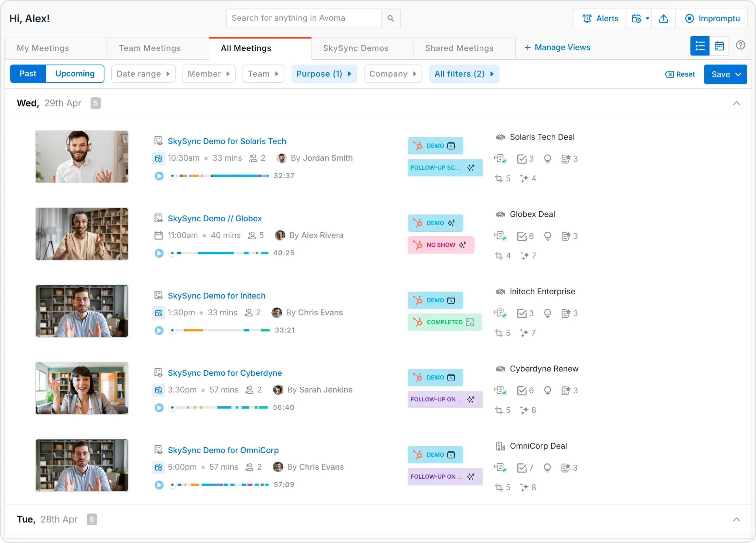Switch to Past meetings
The image size is (756, 543).
[x=28, y=73]
